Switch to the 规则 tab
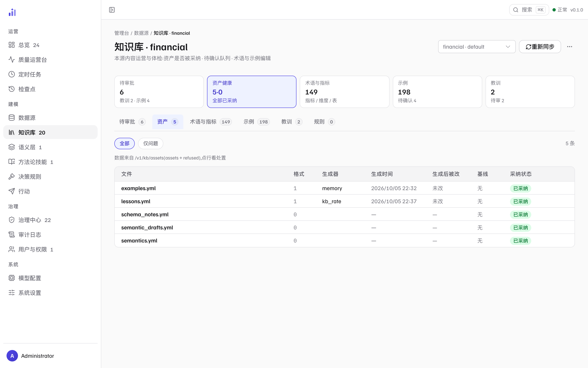This screenshot has width=588, height=368. (324, 122)
